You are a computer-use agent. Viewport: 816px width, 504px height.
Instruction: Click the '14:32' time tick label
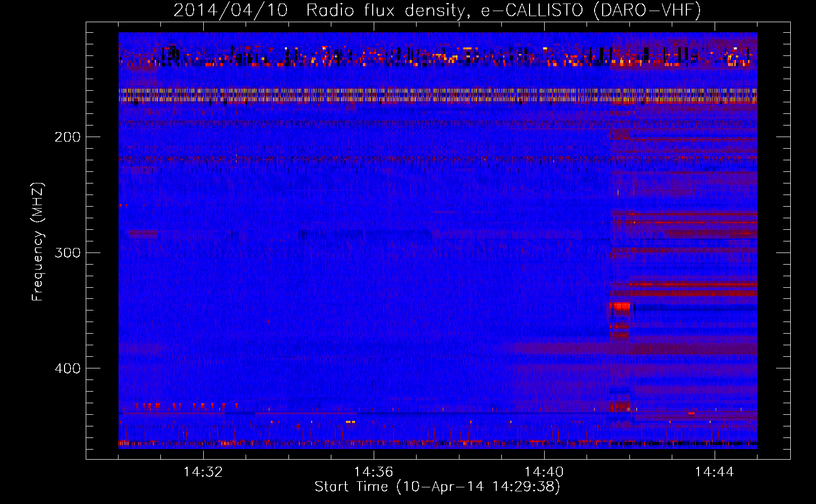click(203, 472)
